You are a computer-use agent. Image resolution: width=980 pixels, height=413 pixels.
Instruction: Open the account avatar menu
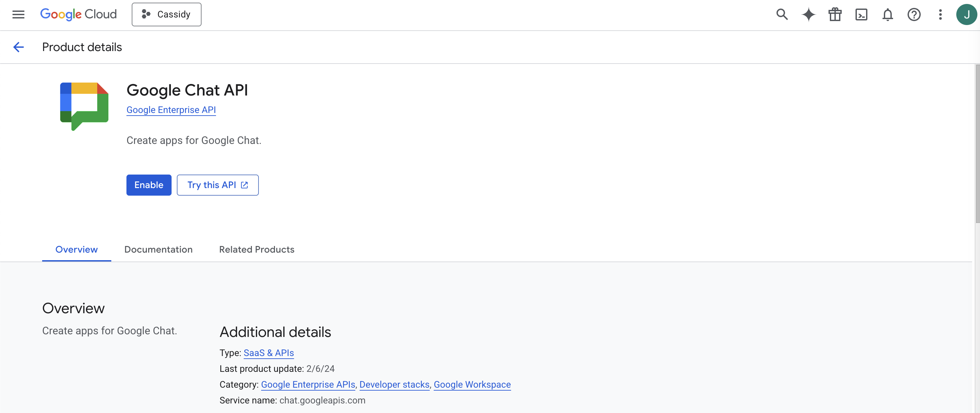966,14
